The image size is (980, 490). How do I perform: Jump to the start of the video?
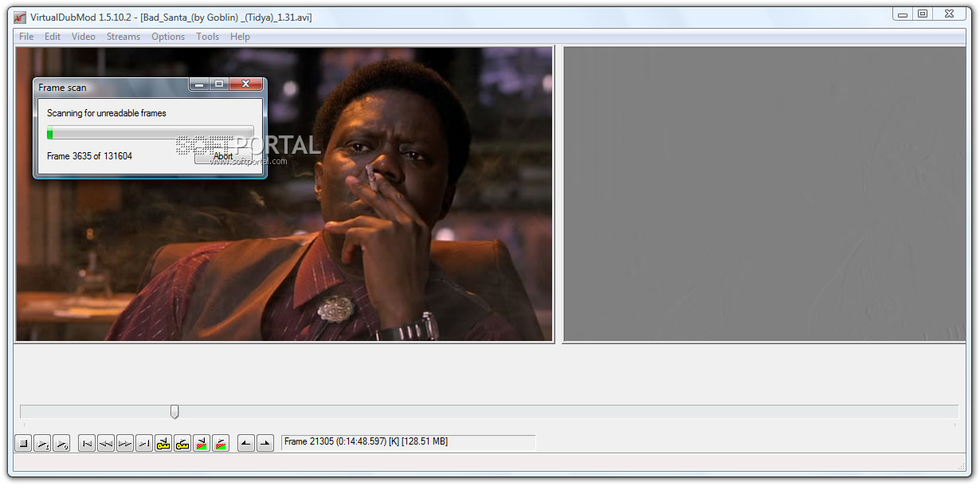pyautogui.click(x=87, y=444)
